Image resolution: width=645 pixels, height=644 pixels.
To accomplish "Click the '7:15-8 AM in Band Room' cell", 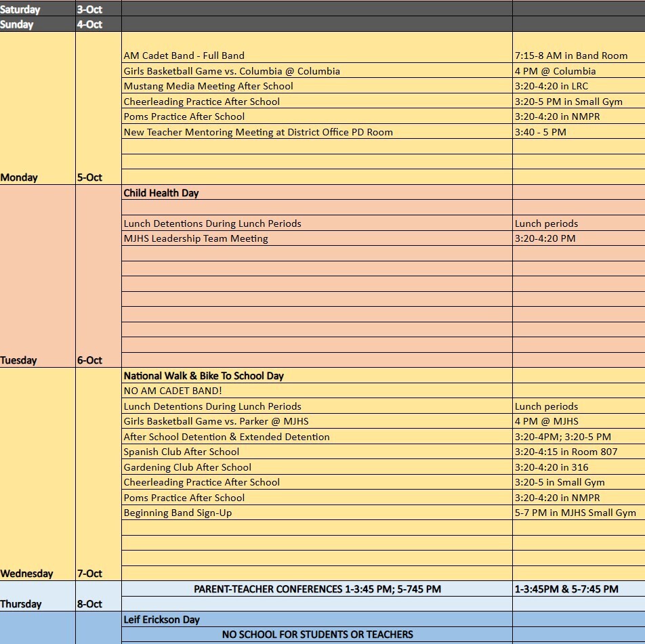I will coord(579,47).
